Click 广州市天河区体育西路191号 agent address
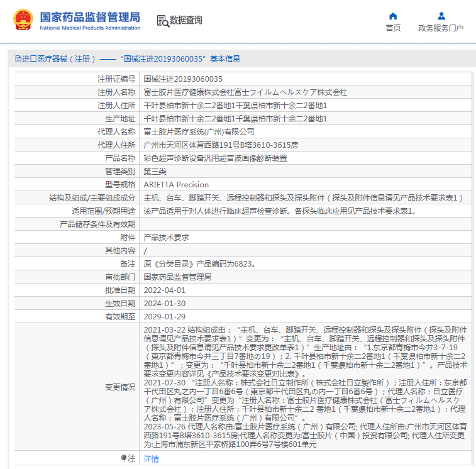Image resolution: width=476 pixels, height=469 pixels. point(221,145)
